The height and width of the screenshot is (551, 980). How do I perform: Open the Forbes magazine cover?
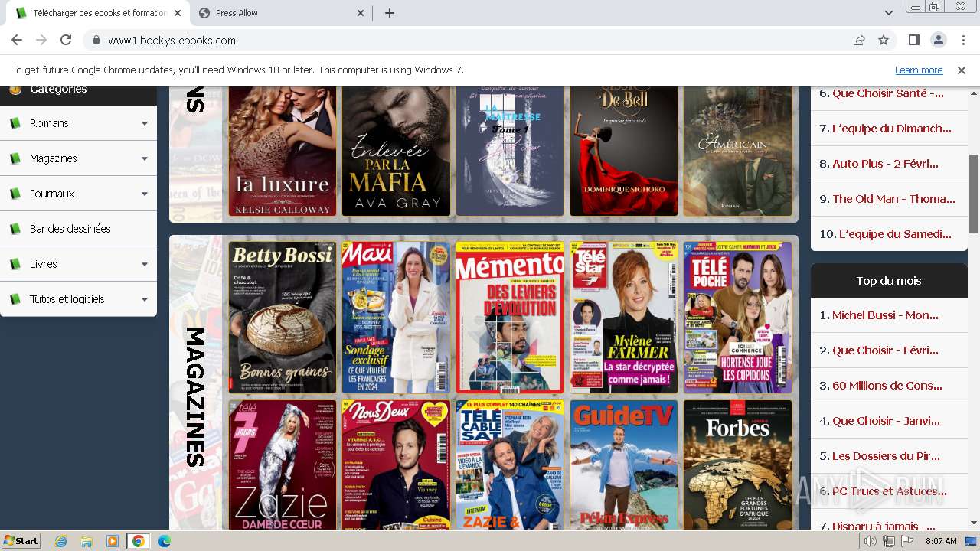(x=737, y=465)
